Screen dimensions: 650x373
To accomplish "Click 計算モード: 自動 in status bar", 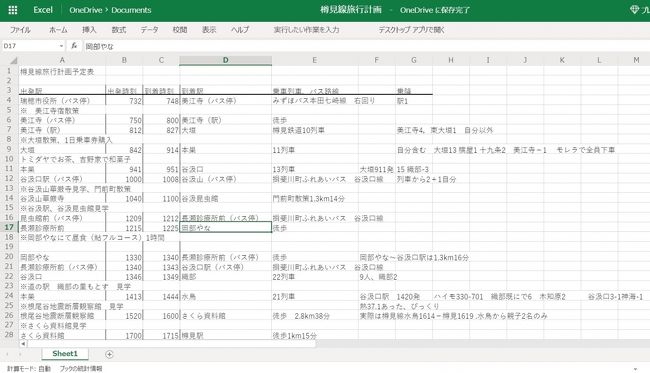I will coord(29,368).
